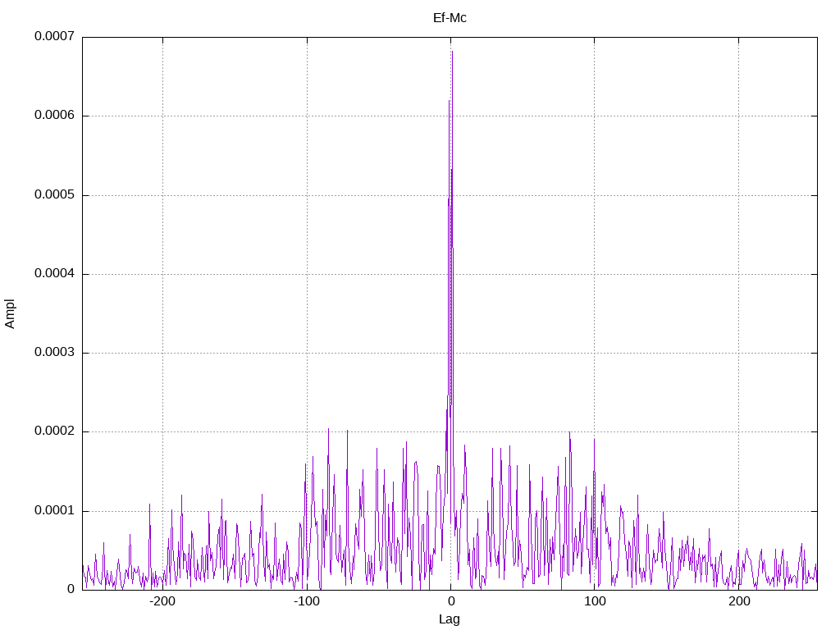Viewport: 840px width, 630px height.
Task: Click the 0.0006 y-axis tick label
Action: point(55,115)
